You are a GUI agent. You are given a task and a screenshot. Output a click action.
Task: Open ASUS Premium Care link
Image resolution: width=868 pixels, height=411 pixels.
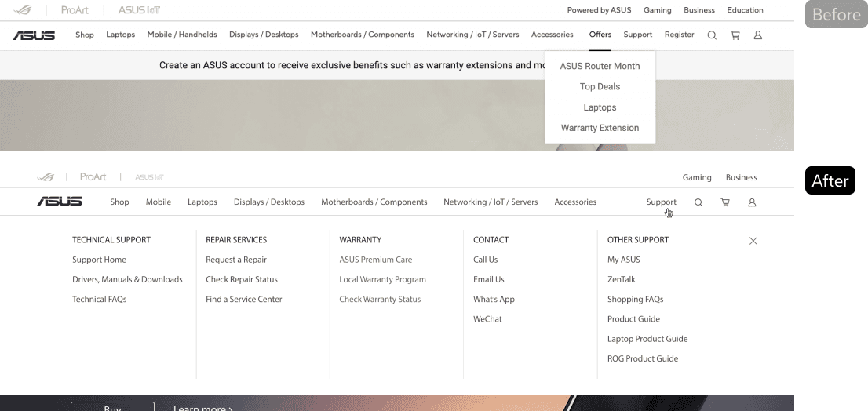pos(375,260)
